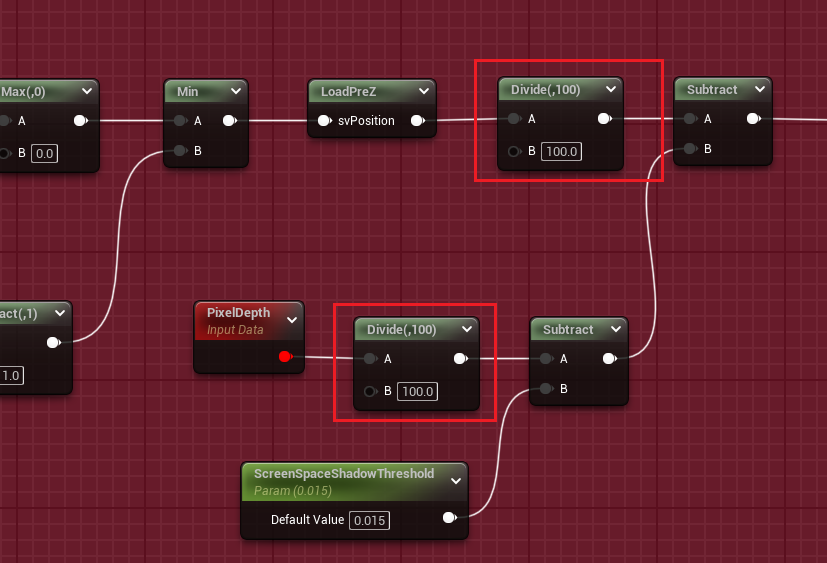Click the output pin of the Min node

pos(228,122)
